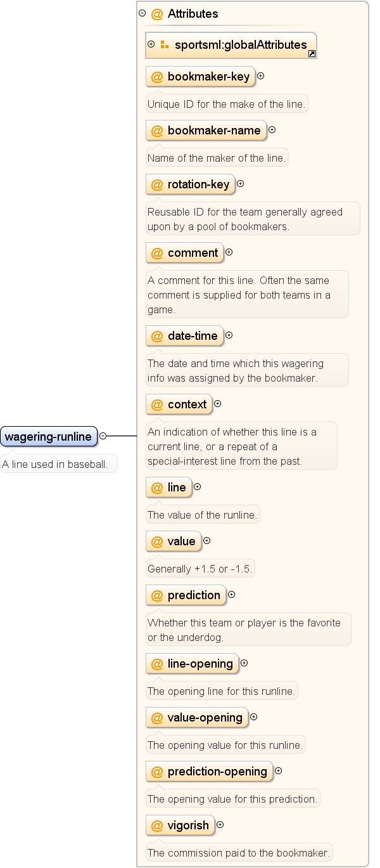Viewport: 380px width, 868px height.
Task: Click the @ icon of prediction-opening
Action: coord(157,772)
